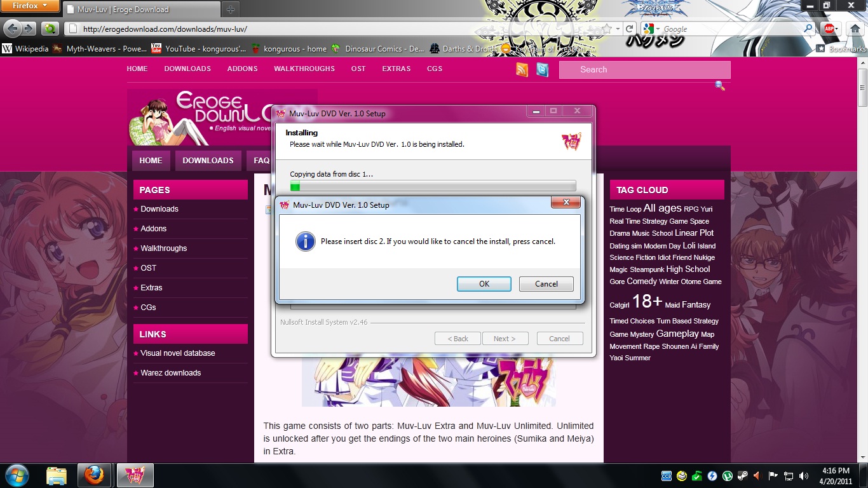Open the Windows Start menu
Screen dimensions: 868x488
click(x=16, y=475)
